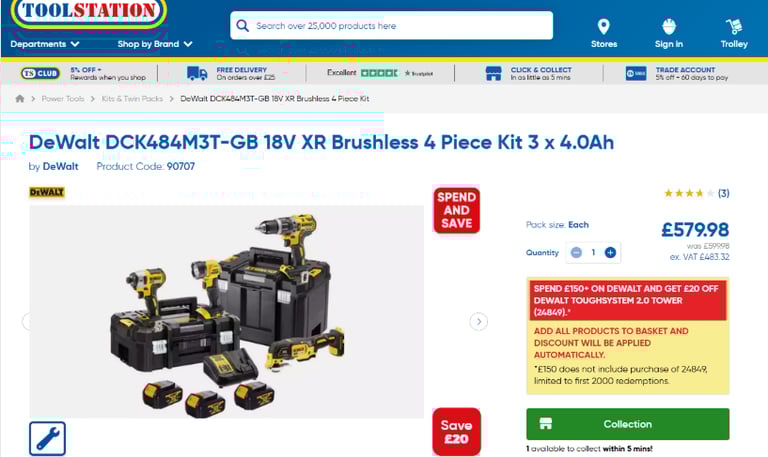Expand the Departments dropdown
Image resolution: width=768 pixels, height=457 pixels.
45,44
